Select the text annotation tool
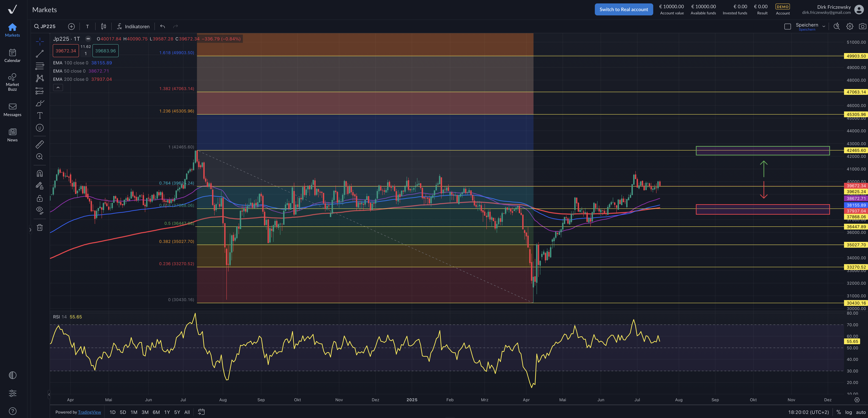 pos(40,116)
